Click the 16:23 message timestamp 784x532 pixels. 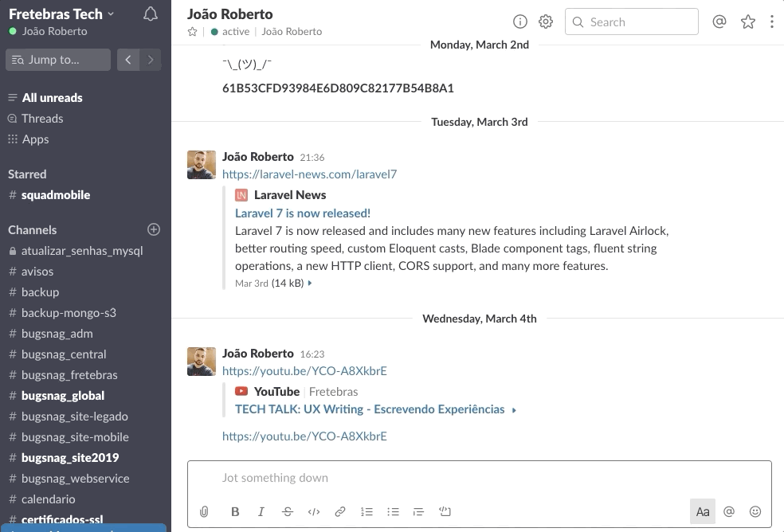coord(312,354)
